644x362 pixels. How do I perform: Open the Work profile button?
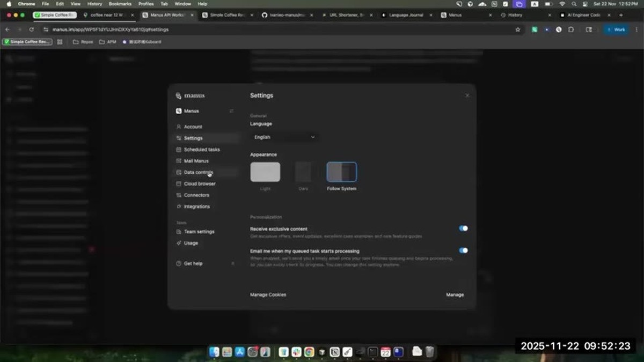click(x=616, y=29)
